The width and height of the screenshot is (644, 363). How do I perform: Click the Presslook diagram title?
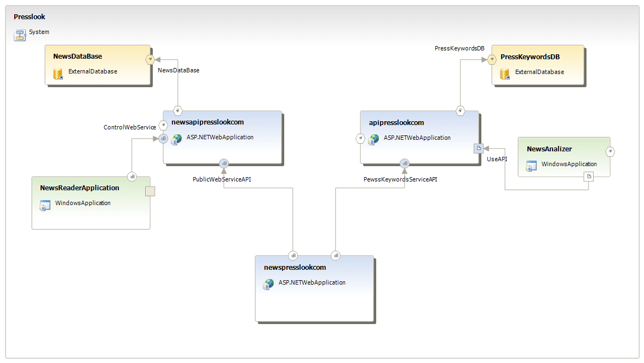click(29, 17)
